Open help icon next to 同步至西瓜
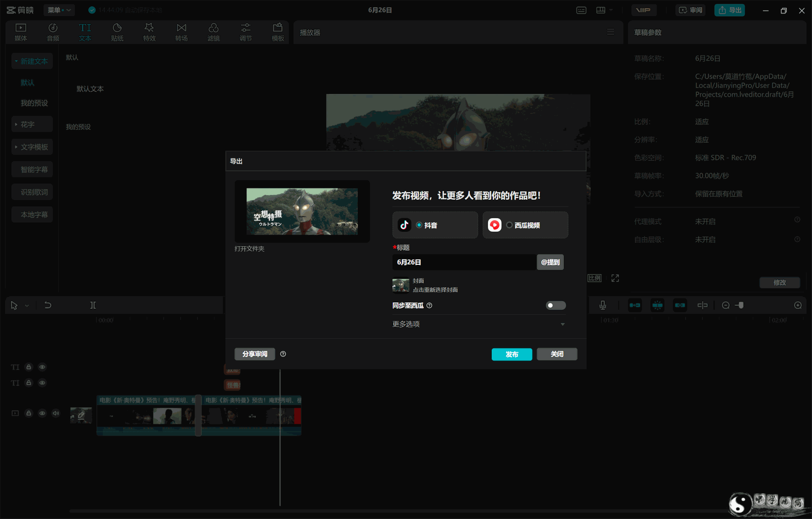 [430, 305]
